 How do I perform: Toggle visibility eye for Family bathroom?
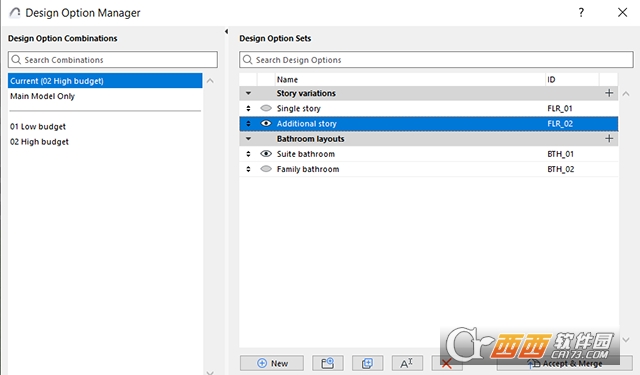point(266,169)
